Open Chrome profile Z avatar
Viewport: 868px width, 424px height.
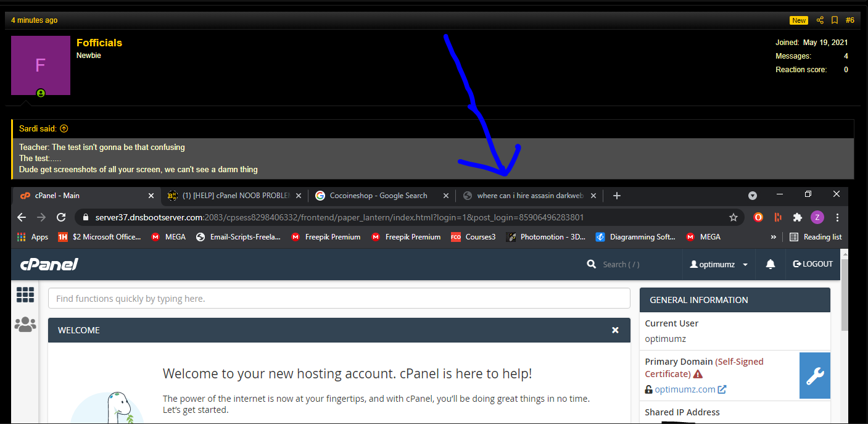click(x=817, y=217)
